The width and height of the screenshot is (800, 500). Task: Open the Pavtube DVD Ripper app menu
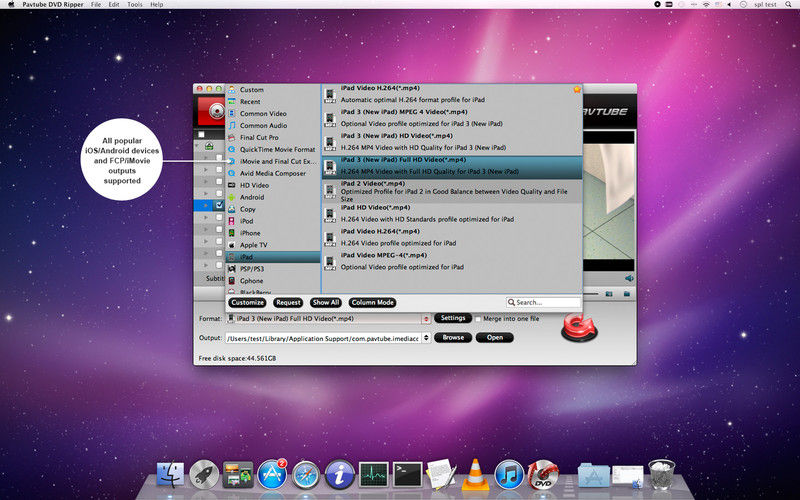click(x=53, y=4)
